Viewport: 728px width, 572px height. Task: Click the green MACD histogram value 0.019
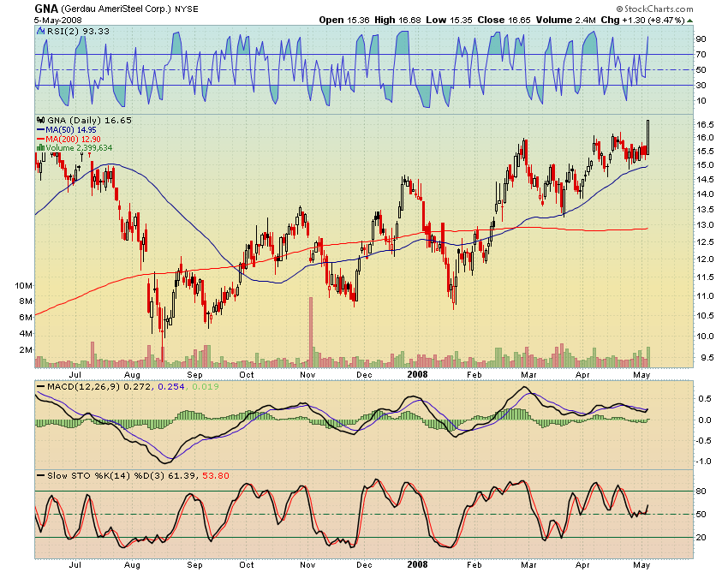click(206, 387)
